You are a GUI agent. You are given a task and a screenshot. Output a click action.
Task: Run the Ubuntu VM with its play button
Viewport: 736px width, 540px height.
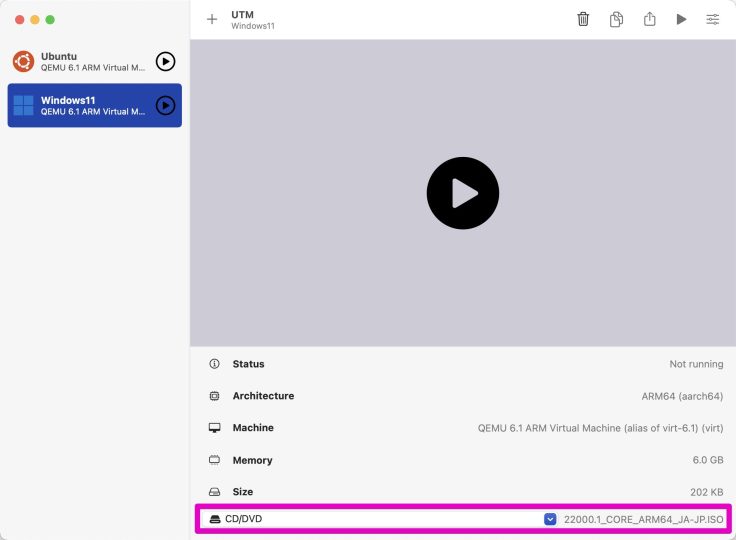coord(165,62)
